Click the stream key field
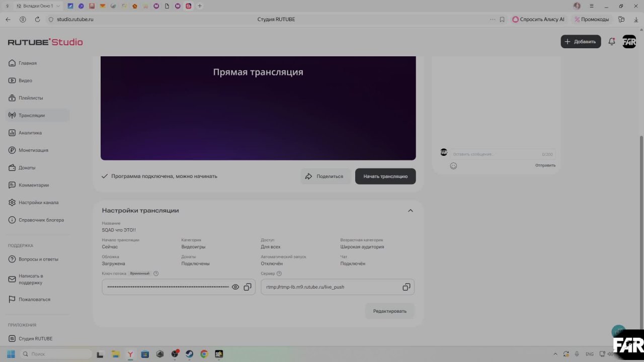The height and width of the screenshot is (362, 644). pos(179,287)
